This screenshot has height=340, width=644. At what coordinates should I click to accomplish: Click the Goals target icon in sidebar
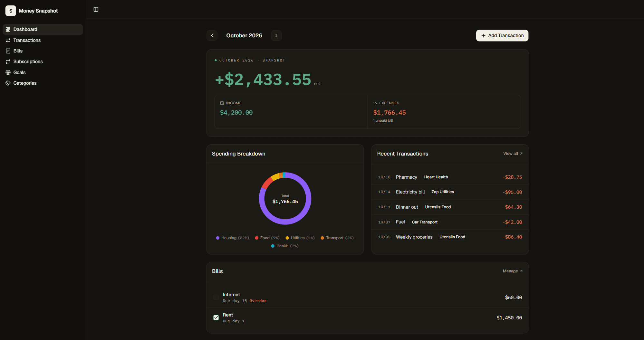point(8,72)
